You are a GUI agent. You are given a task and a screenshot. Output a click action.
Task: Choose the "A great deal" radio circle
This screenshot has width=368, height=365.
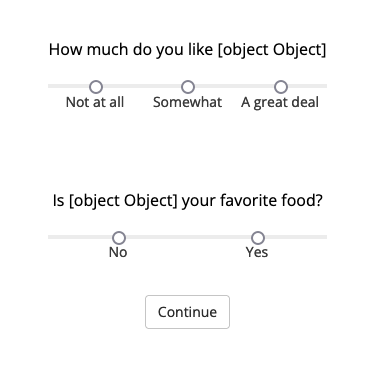281,87
